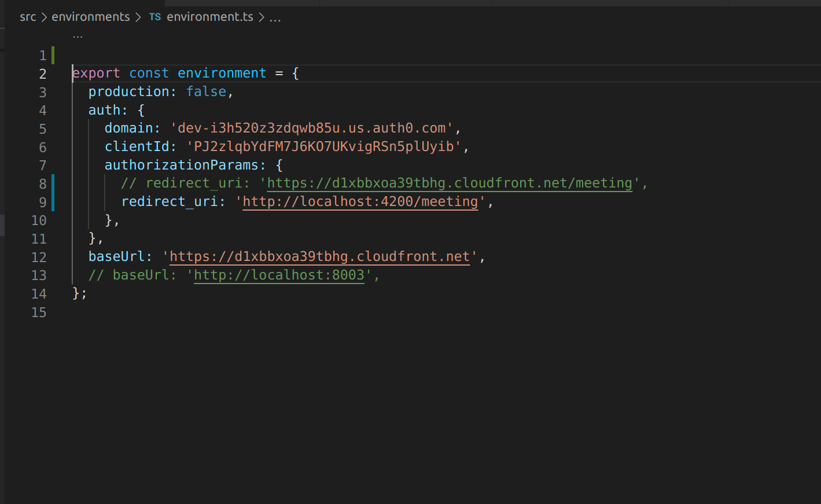Click the green change indicator beside line 1
Viewport: 821px width, 504px height.
[52, 54]
